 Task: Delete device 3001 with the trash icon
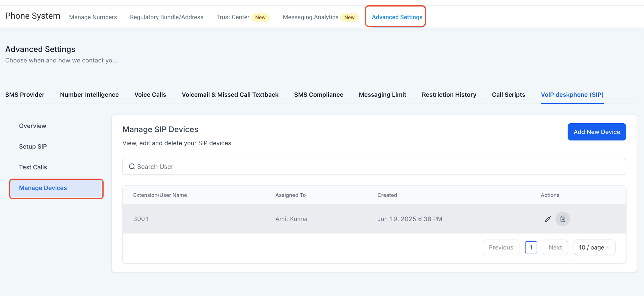[x=563, y=219]
